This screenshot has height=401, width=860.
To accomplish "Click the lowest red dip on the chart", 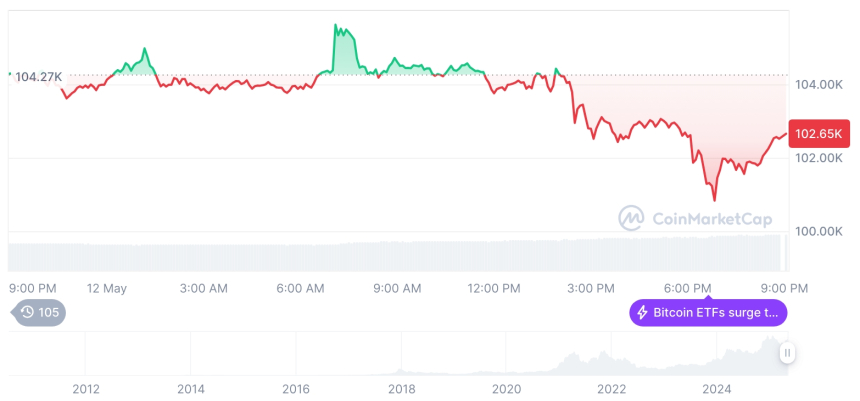I will tap(714, 200).
